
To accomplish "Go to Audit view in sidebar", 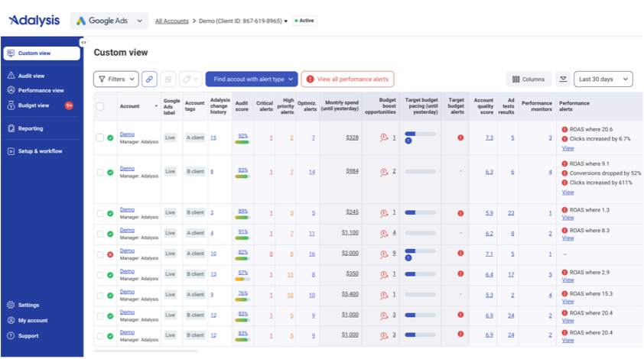I will coord(31,76).
